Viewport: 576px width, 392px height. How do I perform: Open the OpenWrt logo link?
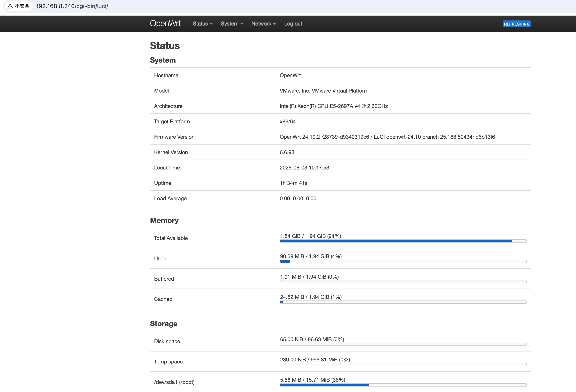(165, 23)
